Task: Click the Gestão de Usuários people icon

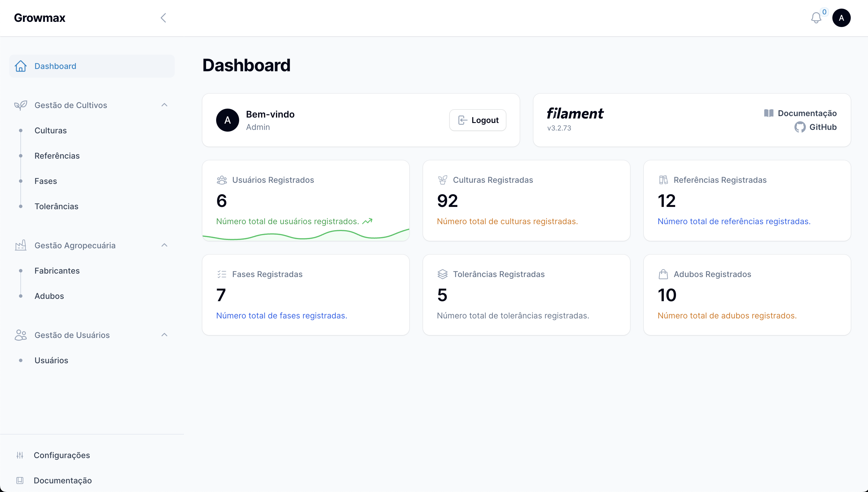Action: [x=21, y=335]
